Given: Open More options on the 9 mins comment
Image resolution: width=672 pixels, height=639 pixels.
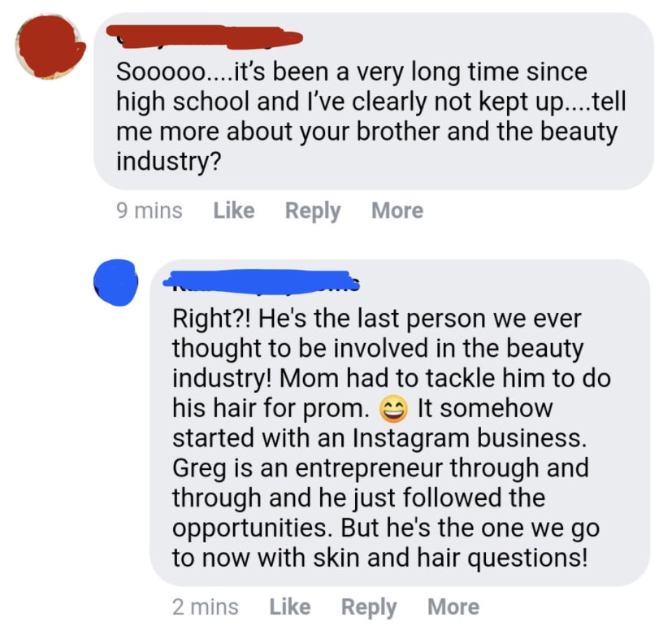Looking at the screenshot, I should (397, 211).
